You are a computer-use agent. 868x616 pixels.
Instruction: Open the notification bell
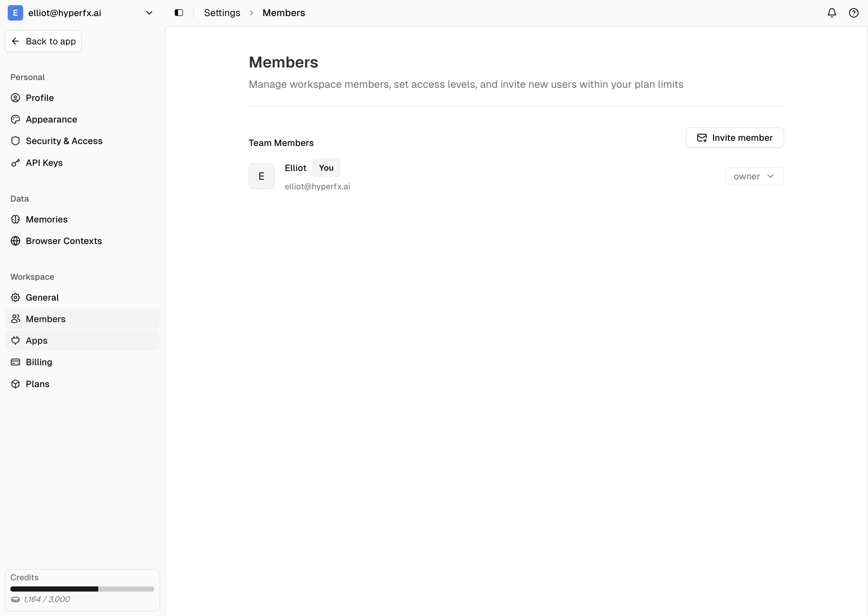[x=831, y=13]
